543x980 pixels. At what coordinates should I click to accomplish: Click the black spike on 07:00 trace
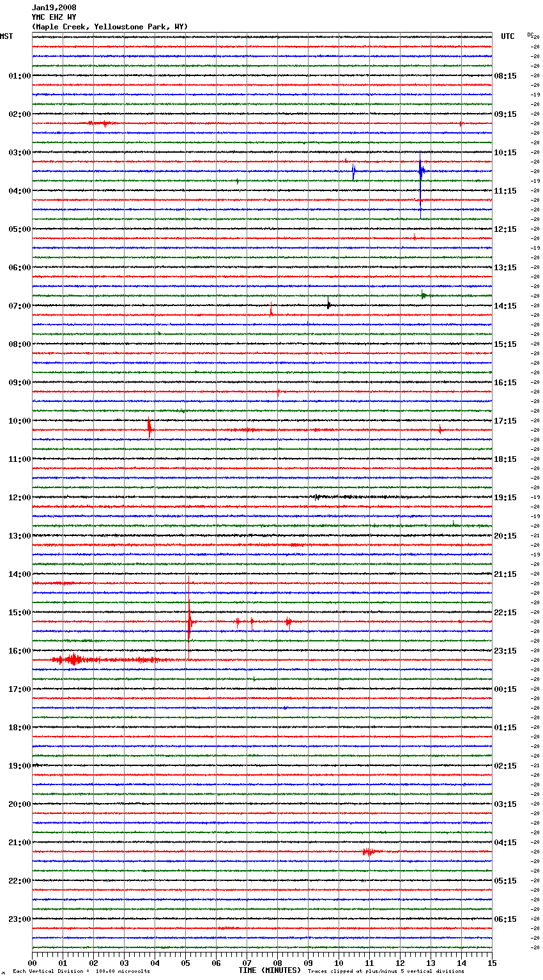(328, 305)
